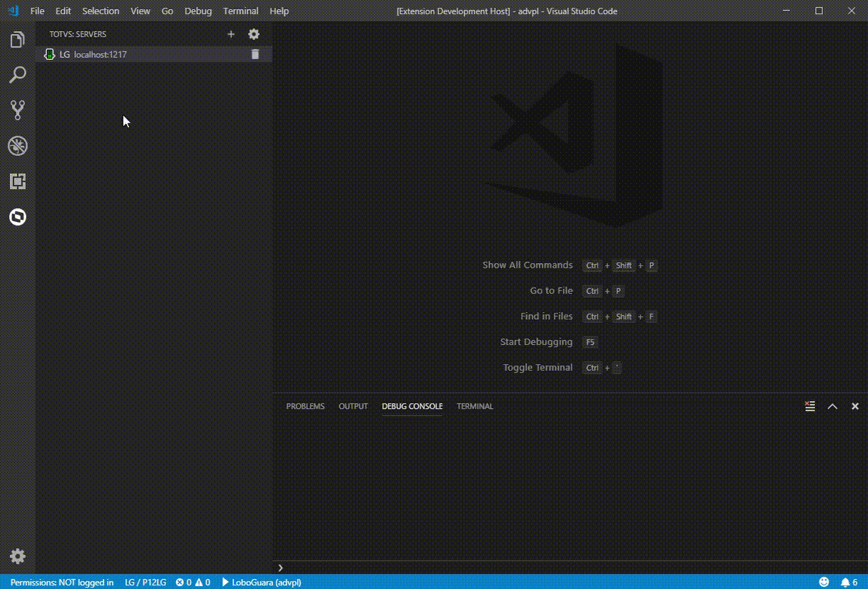Open the File menu

click(x=37, y=11)
